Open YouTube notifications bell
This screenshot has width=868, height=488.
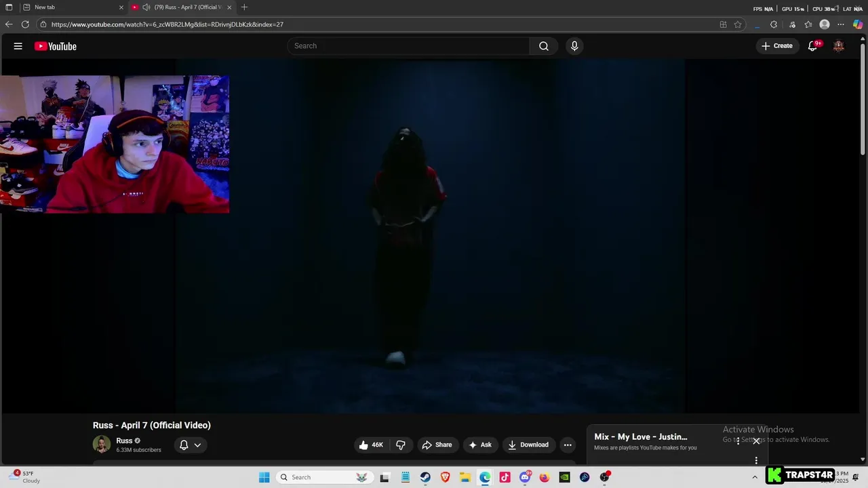click(x=812, y=46)
